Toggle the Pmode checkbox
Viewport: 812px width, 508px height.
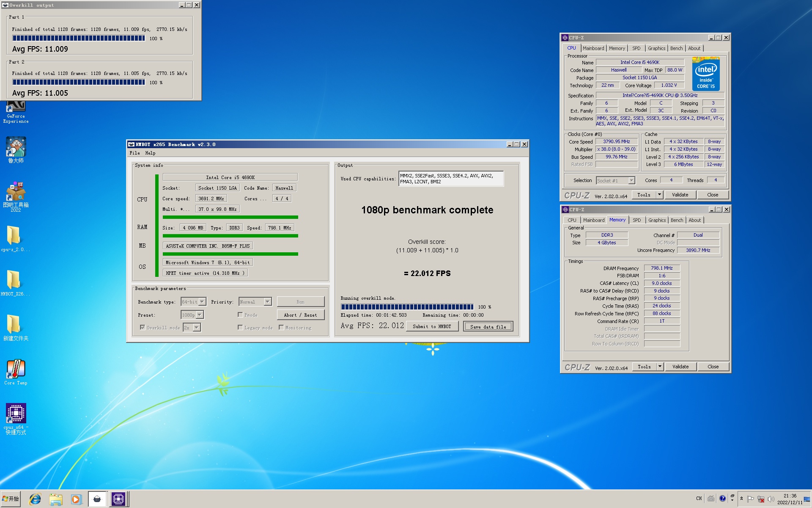pyautogui.click(x=240, y=315)
